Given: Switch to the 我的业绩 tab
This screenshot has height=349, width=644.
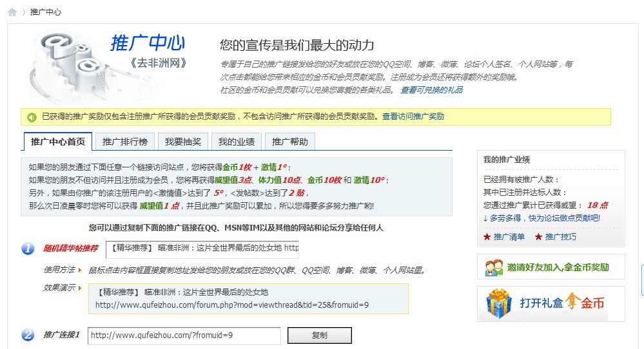Looking at the screenshot, I should (x=237, y=142).
